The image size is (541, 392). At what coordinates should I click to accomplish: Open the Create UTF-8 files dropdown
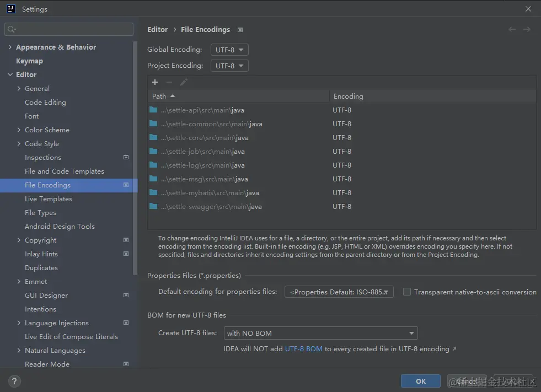point(320,333)
